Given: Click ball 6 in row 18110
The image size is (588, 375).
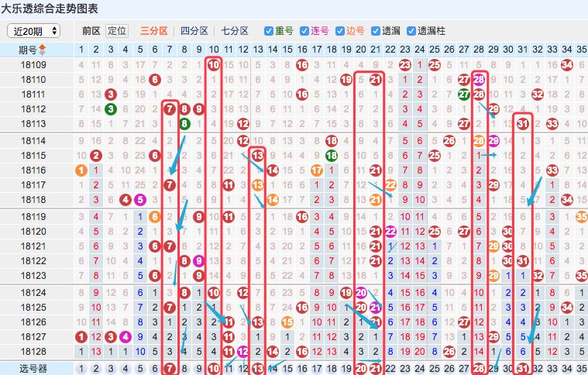Looking at the screenshot, I should click(x=155, y=80).
